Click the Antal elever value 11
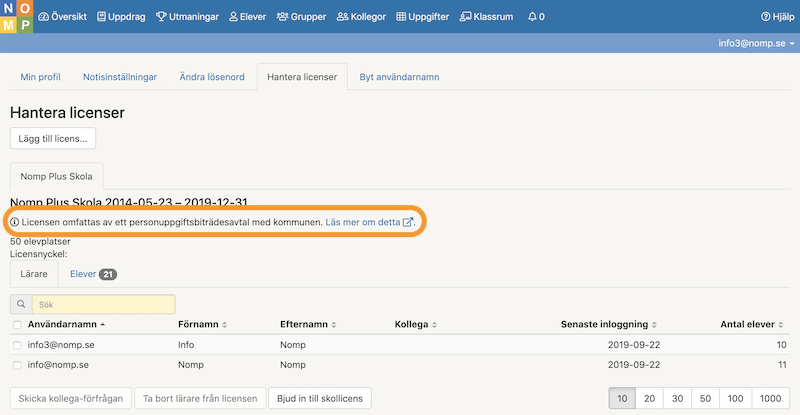 [x=781, y=365]
